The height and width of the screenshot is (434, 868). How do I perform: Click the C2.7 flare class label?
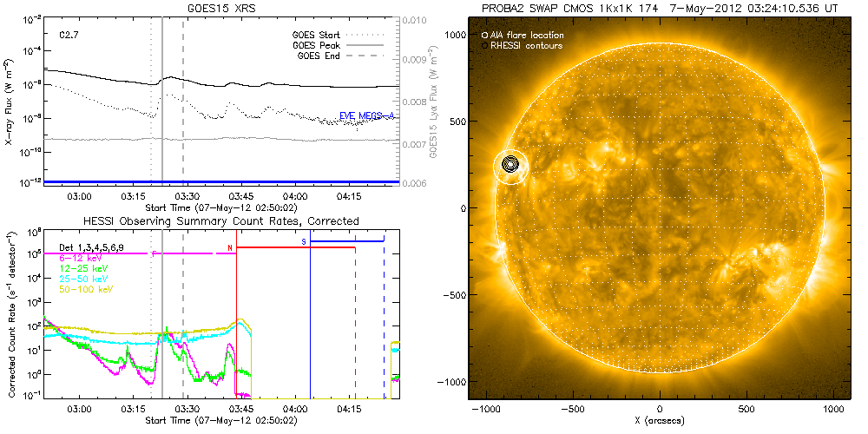[x=68, y=35]
